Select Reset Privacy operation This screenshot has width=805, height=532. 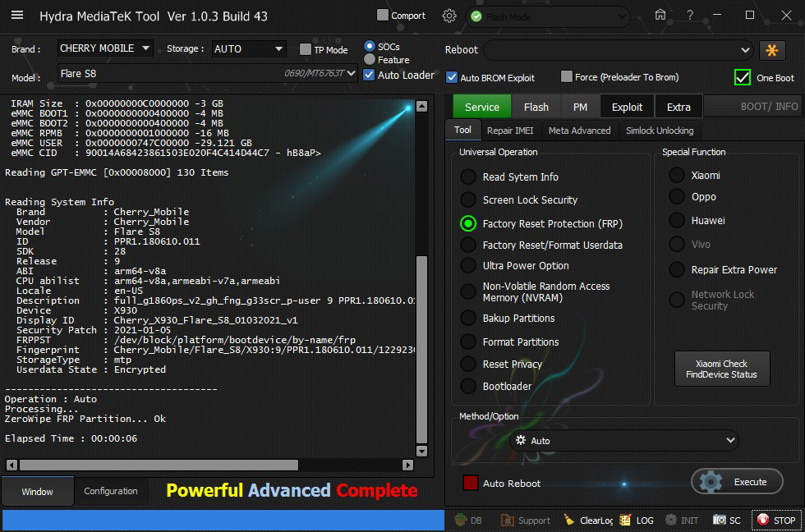click(468, 365)
